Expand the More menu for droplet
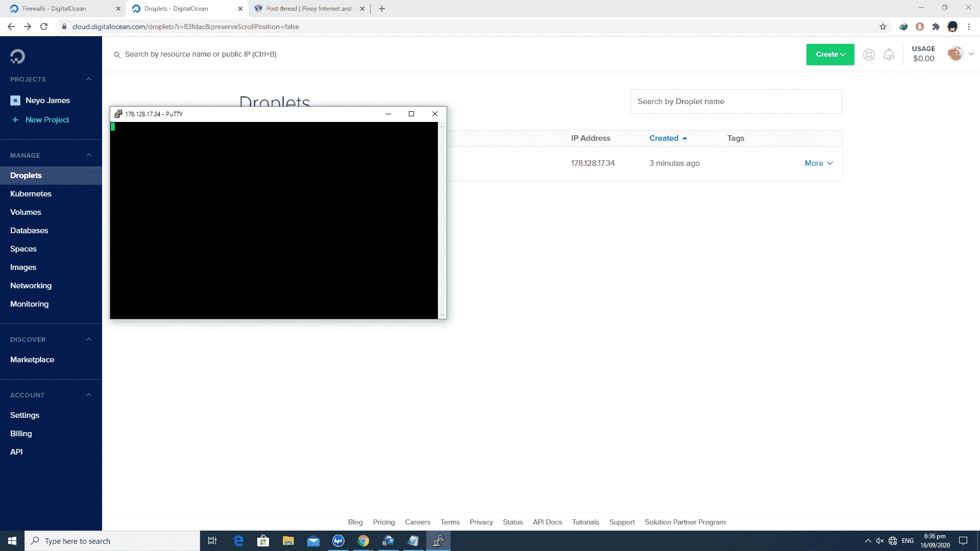 819,163
